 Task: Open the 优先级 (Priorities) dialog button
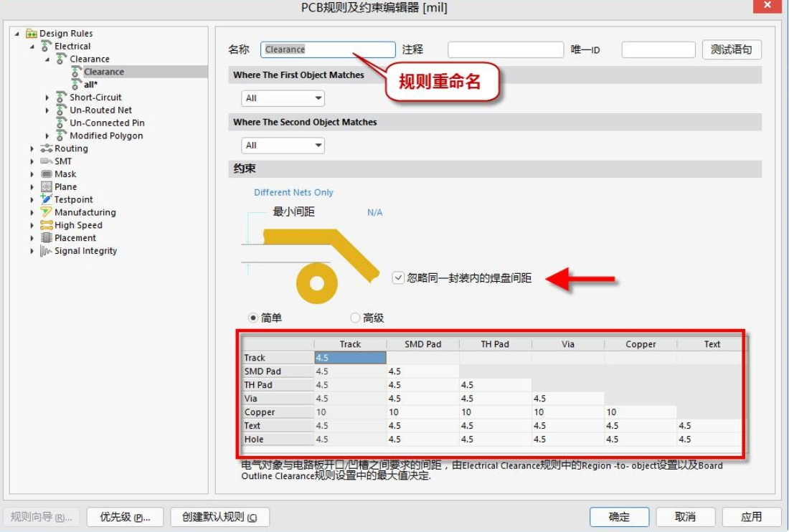[125, 517]
